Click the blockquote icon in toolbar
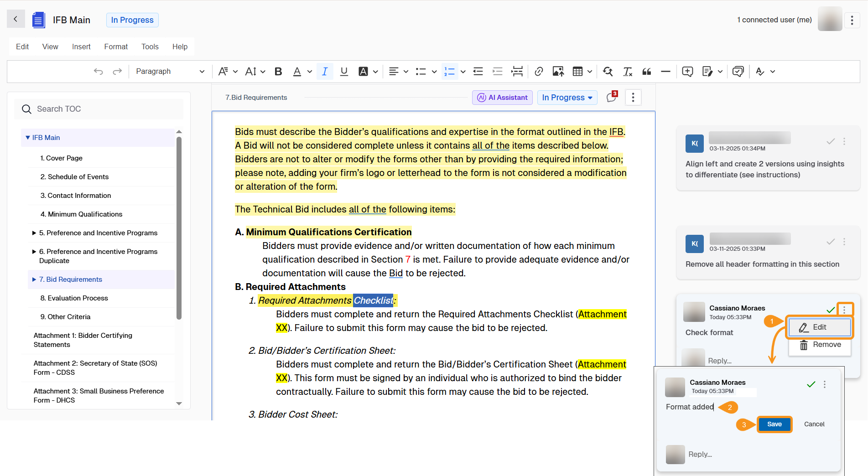 coord(646,72)
